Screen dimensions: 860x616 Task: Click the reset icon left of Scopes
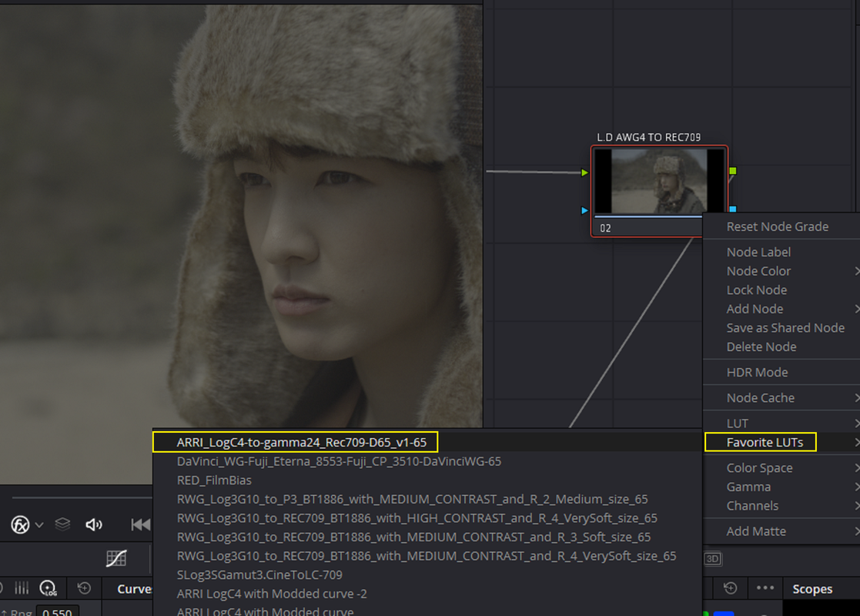[x=731, y=588]
